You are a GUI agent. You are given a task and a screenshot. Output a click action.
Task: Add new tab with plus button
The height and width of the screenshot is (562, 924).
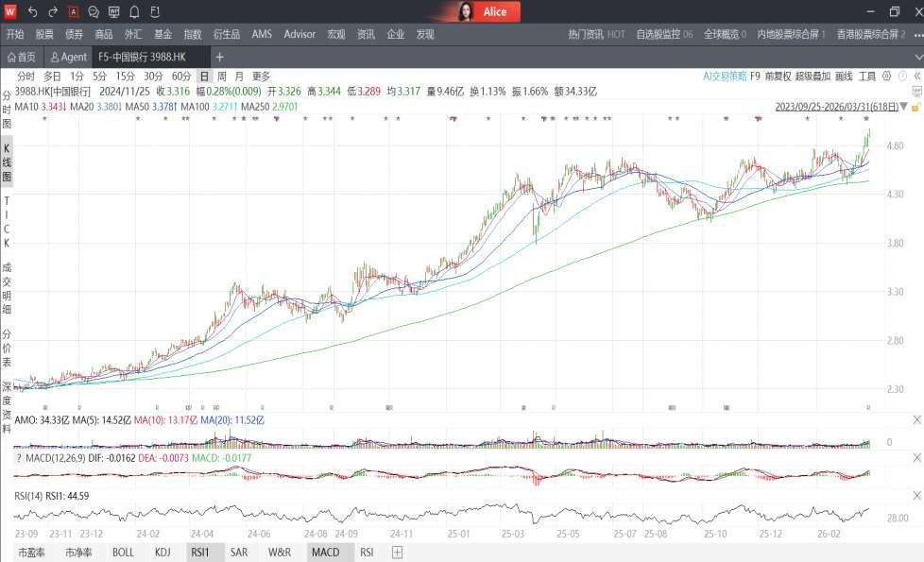coord(219,58)
